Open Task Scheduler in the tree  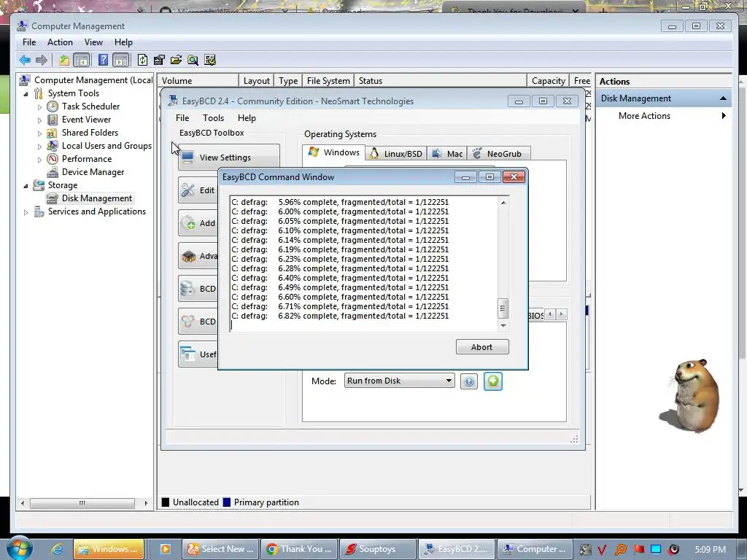[90, 106]
